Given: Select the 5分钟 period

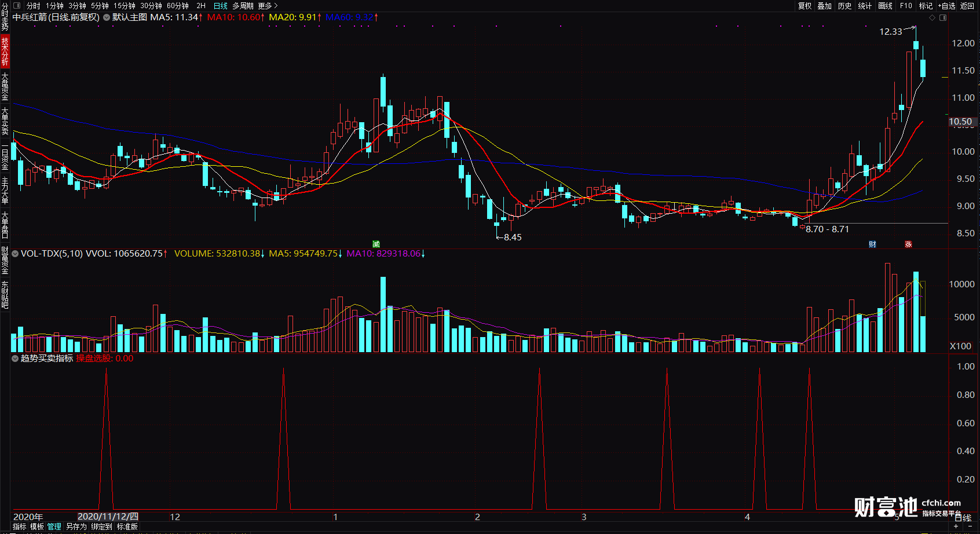Looking at the screenshot, I should point(100,6).
